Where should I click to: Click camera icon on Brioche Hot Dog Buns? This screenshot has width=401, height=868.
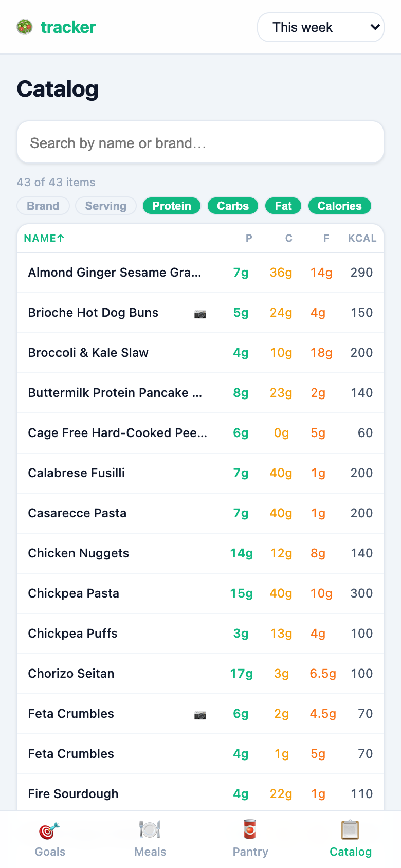coord(200,314)
